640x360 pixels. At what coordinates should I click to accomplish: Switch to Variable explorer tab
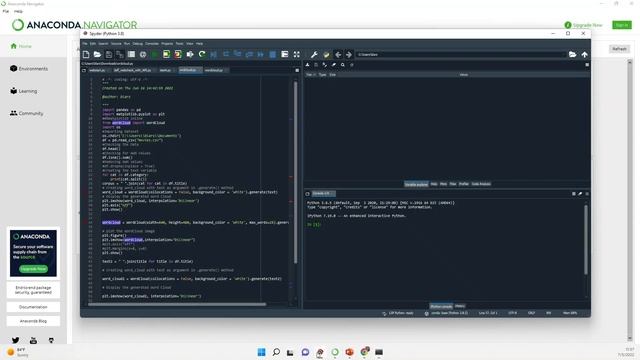point(416,184)
